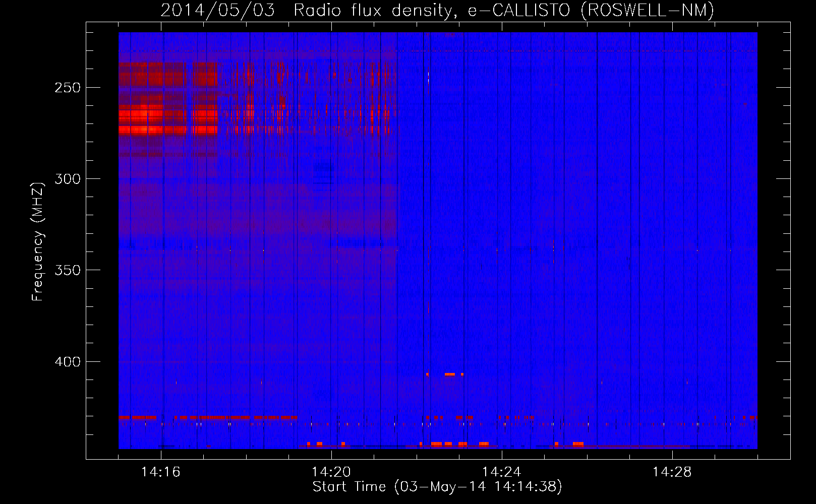Click ROSWELL-NM station name in title
The width and height of the screenshot is (816, 504).
(x=648, y=10)
